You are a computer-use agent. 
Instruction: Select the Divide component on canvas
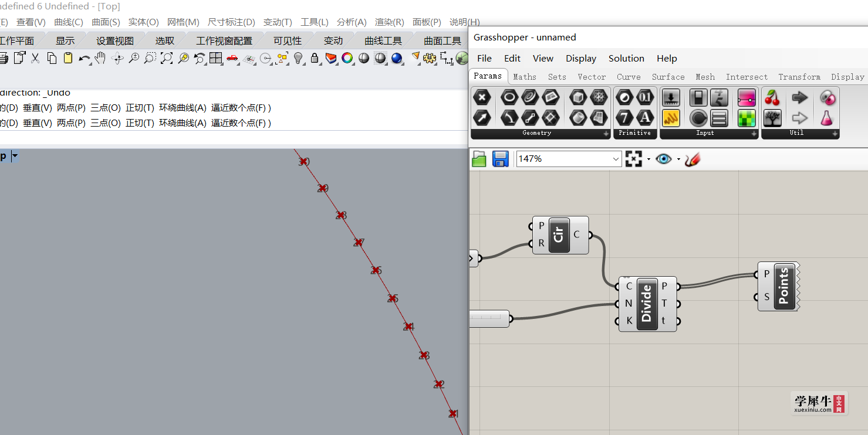647,304
